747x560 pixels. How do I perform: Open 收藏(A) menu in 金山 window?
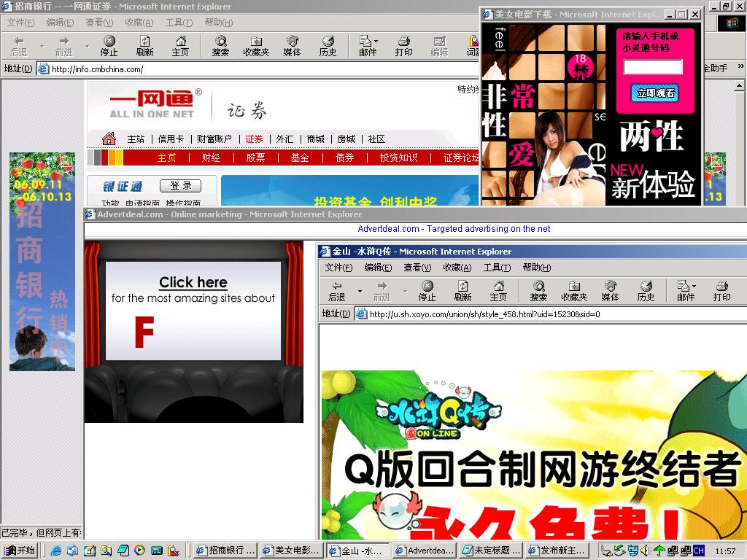[x=457, y=268]
